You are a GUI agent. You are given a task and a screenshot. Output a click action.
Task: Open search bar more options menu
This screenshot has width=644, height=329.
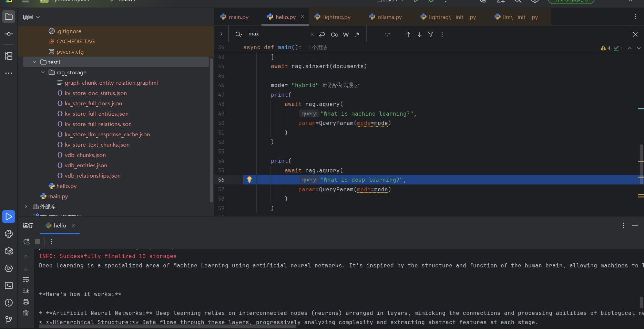point(442,34)
